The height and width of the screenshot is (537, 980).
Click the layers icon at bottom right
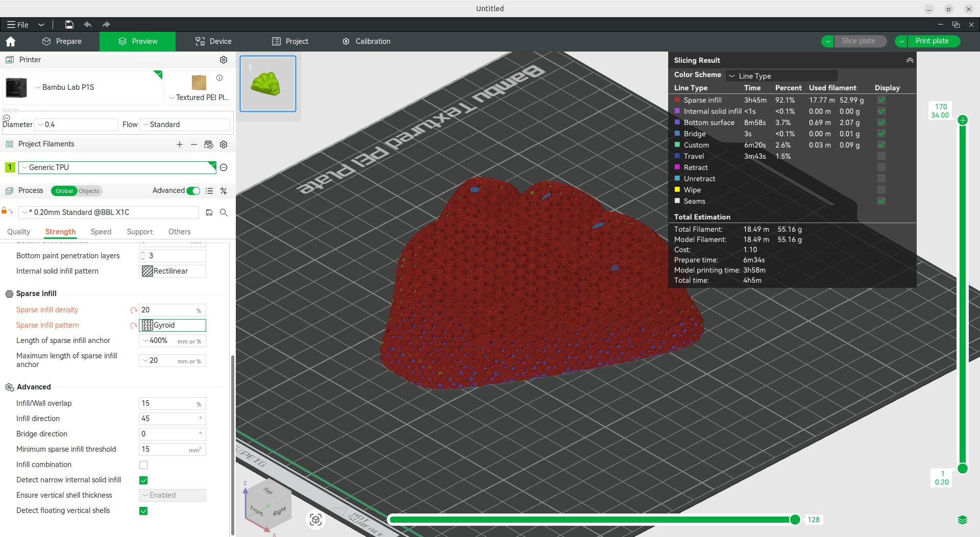[x=963, y=520]
